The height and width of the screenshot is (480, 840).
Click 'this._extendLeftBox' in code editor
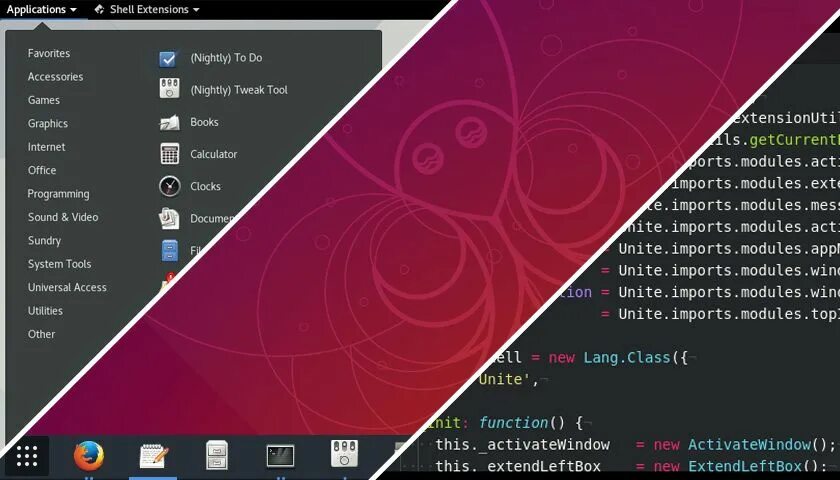coord(518,467)
